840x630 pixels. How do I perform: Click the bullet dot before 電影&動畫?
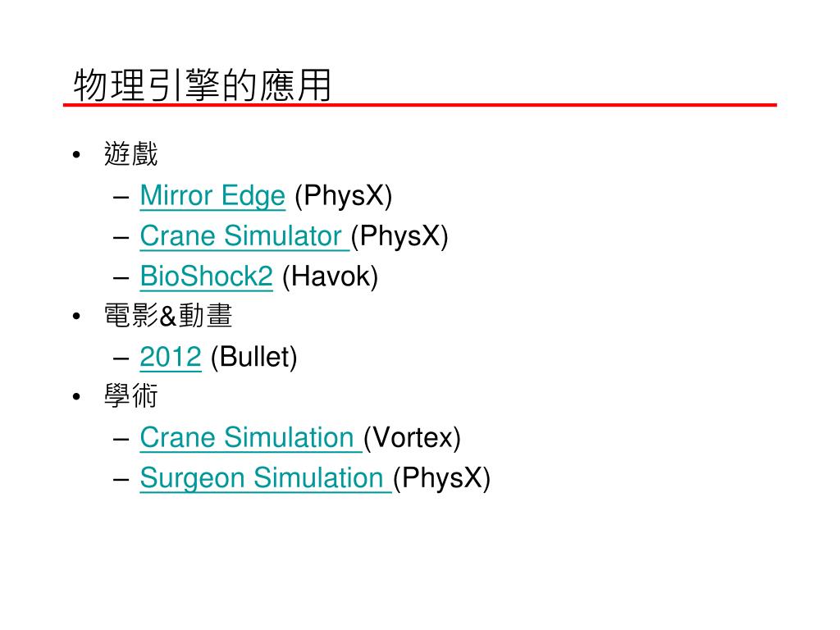pyautogui.click(x=76, y=317)
